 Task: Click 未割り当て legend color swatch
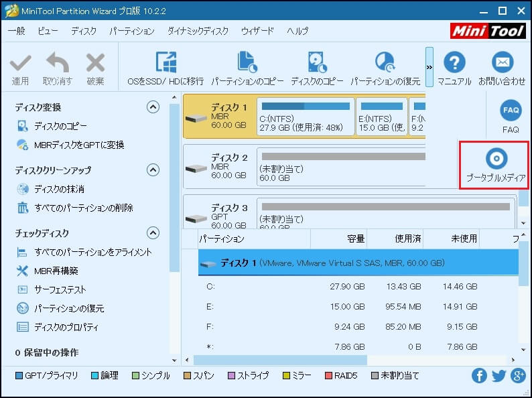pyautogui.click(x=375, y=376)
